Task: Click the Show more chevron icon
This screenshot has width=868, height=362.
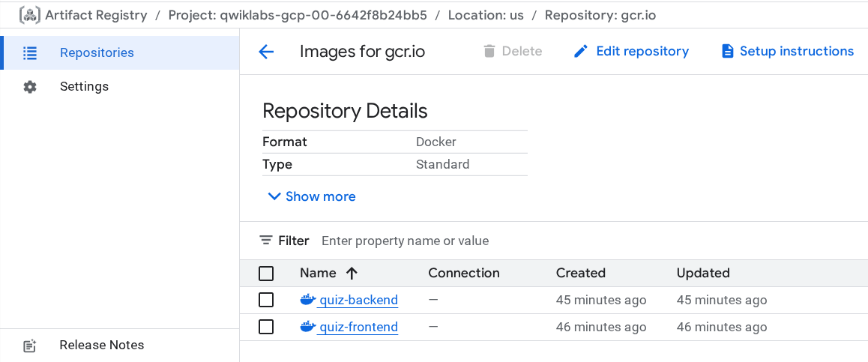Action: tap(274, 196)
